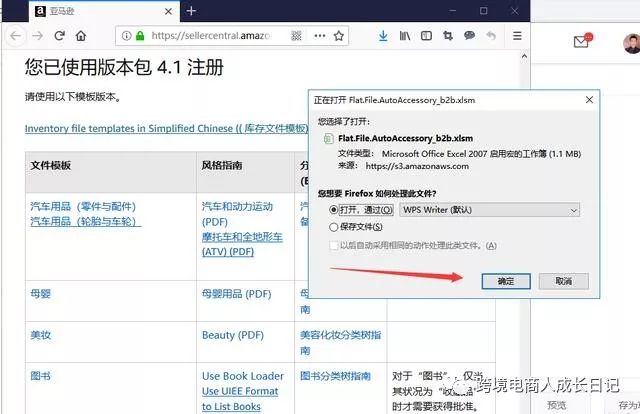Open the downloads arrow icon
The height and width of the screenshot is (414, 640).
(383, 36)
